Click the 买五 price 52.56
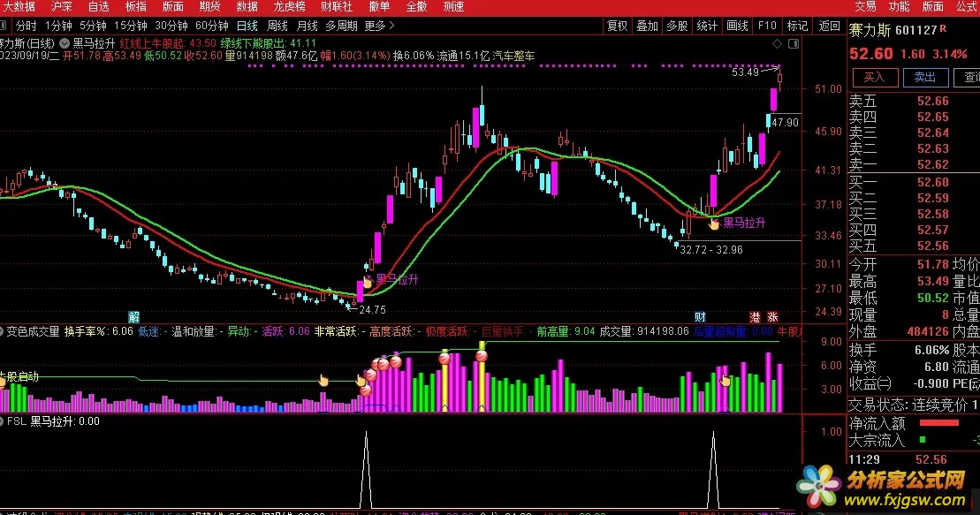Screen dimensions: 980x515 932,246
